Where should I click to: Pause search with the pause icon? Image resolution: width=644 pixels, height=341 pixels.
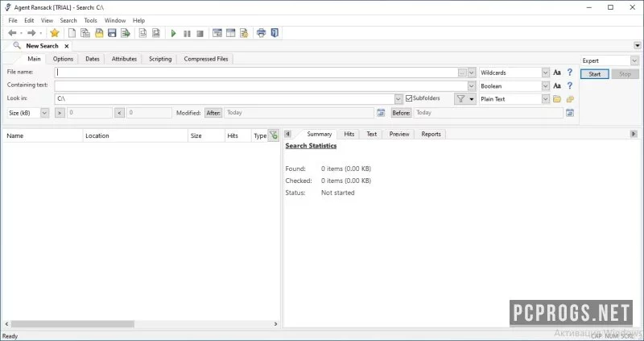click(x=187, y=33)
